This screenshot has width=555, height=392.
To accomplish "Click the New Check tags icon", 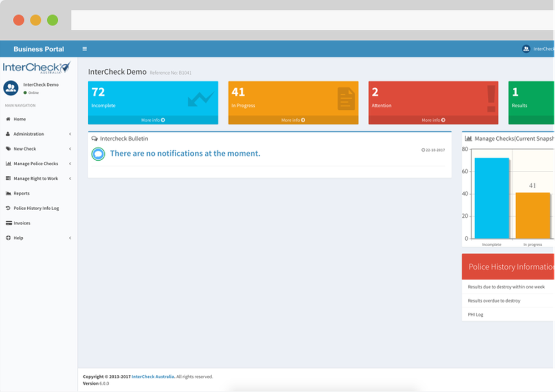I will click(8, 149).
